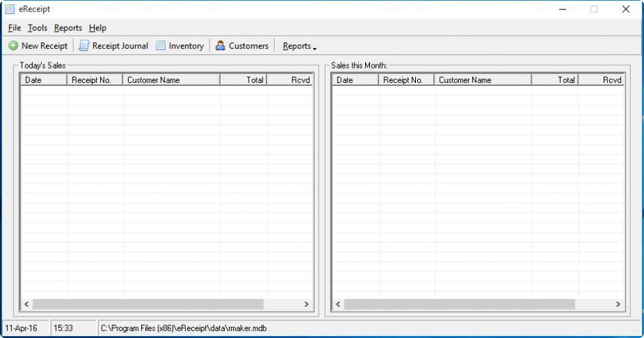Open Customers via toolbar label
Viewport: 644px width, 338px height.
click(249, 46)
